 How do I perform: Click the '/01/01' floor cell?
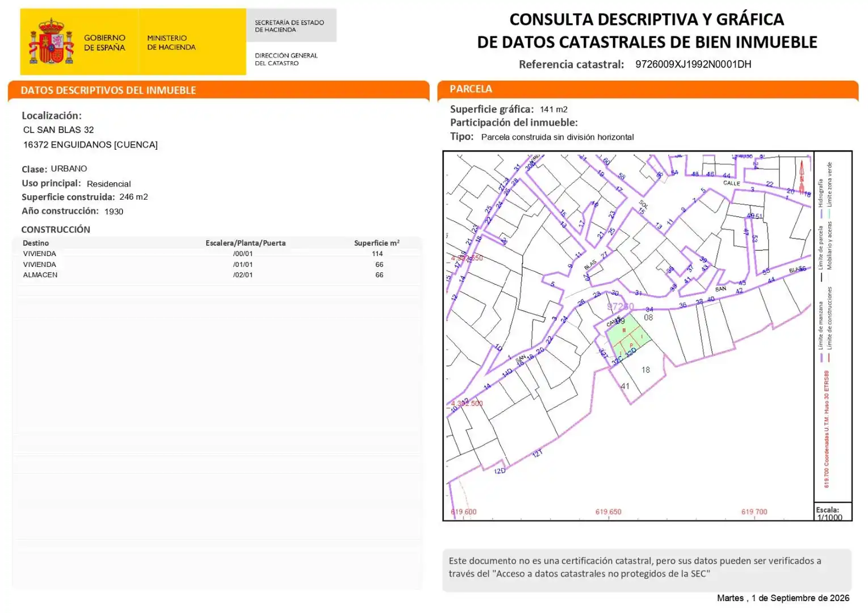(x=243, y=264)
